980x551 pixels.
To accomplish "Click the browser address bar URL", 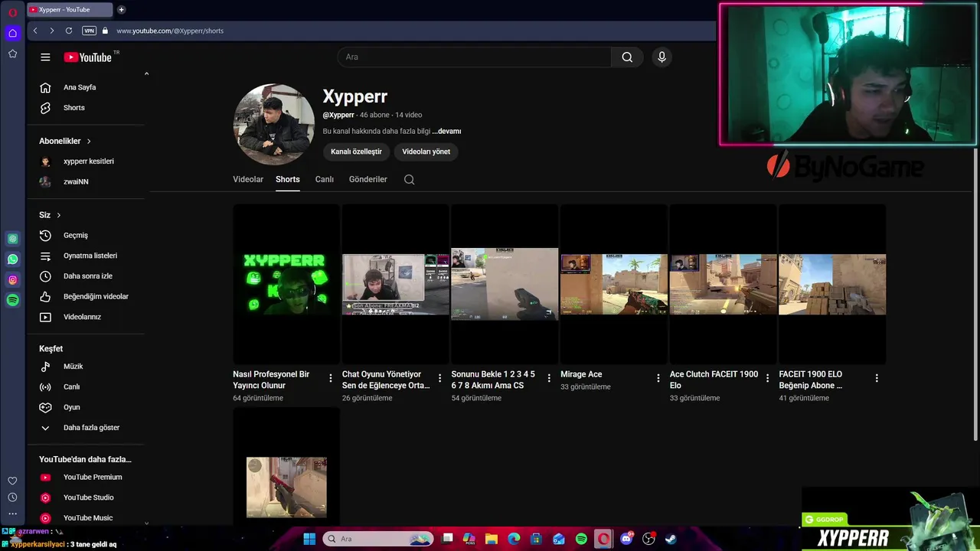I will pos(170,31).
